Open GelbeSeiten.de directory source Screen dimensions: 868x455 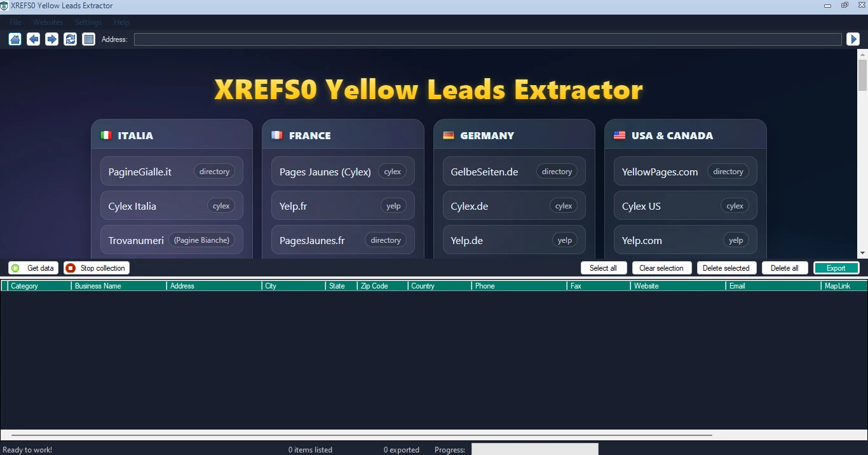pyautogui.click(x=514, y=172)
